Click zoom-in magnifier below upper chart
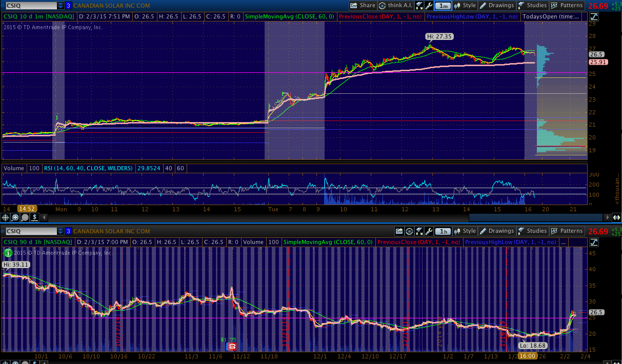The image size is (622, 364). tap(15, 217)
